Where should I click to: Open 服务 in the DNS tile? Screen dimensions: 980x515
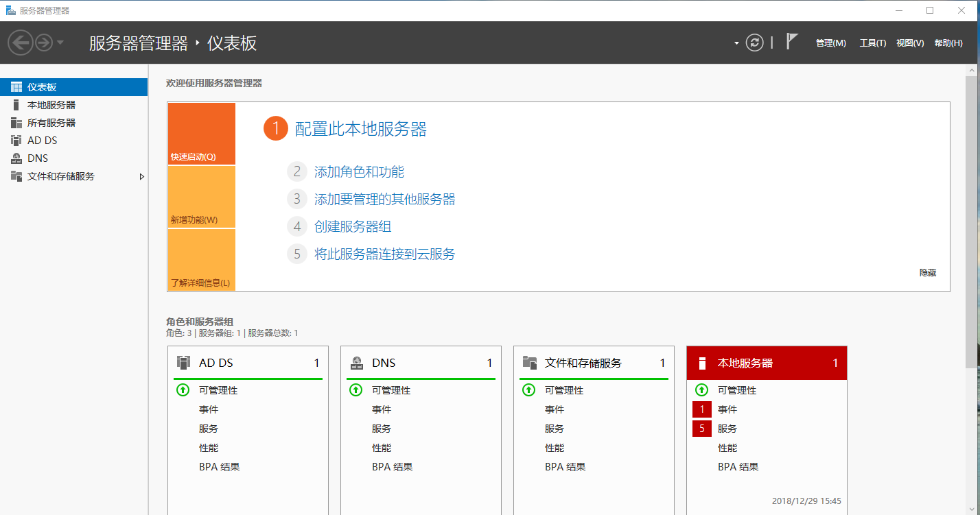pos(382,429)
